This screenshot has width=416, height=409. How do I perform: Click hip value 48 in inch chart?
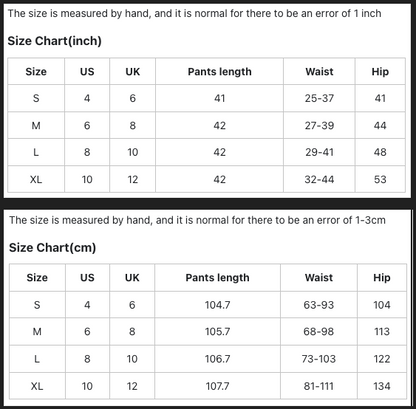coord(380,152)
